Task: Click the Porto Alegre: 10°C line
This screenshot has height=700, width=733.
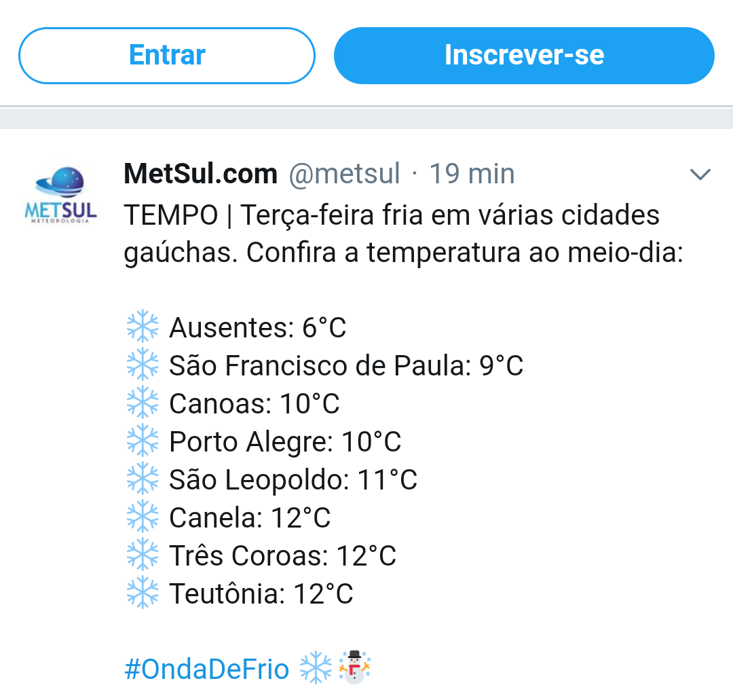Action: point(285,441)
